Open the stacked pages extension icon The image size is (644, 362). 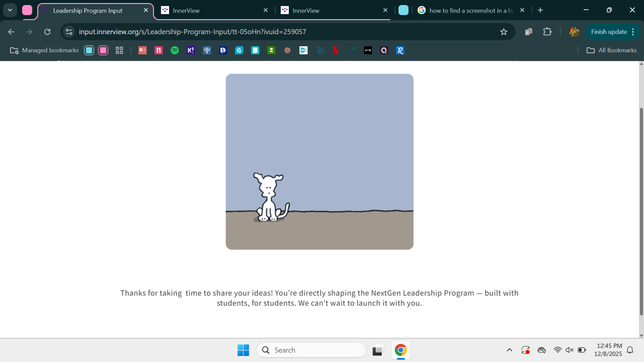tap(528, 32)
